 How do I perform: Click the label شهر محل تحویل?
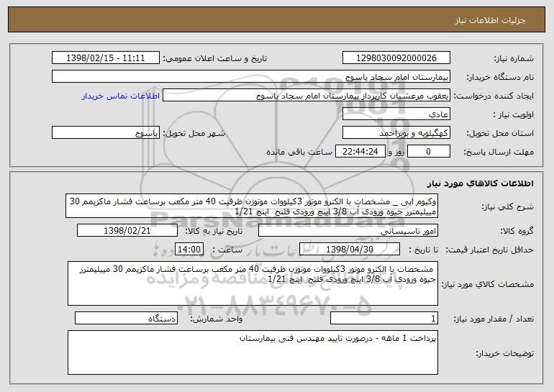[194, 133]
